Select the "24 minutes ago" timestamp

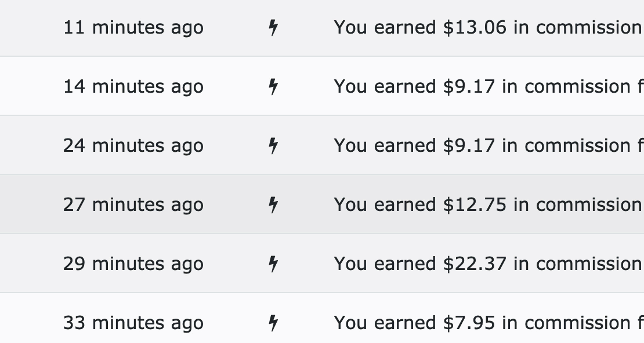point(133,146)
